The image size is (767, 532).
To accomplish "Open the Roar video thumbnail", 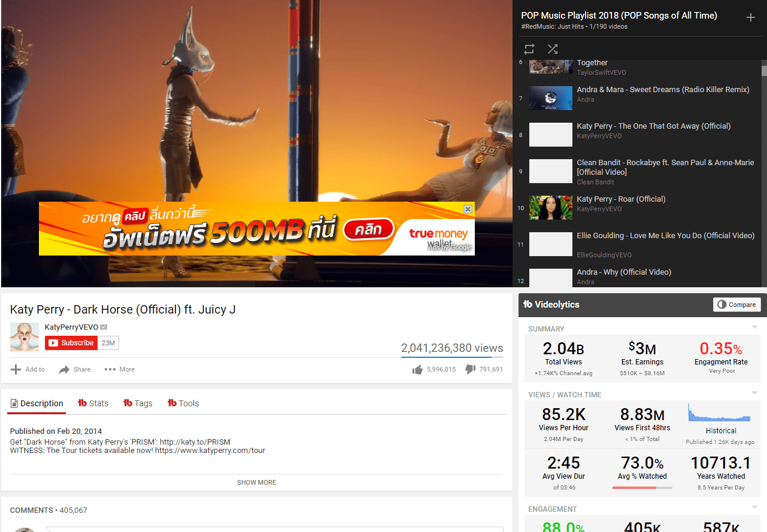I will tap(551, 208).
